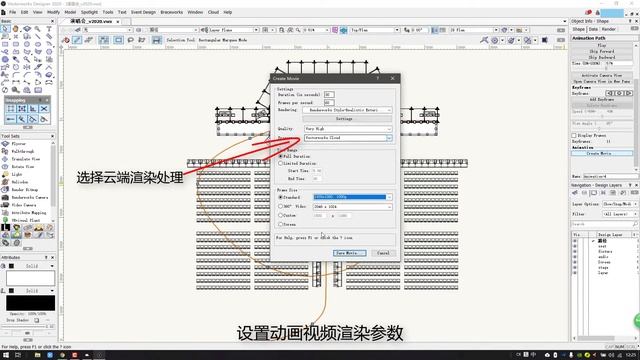
Task: Open the Quality dropdown showing Very High
Action: coord(348,129)
